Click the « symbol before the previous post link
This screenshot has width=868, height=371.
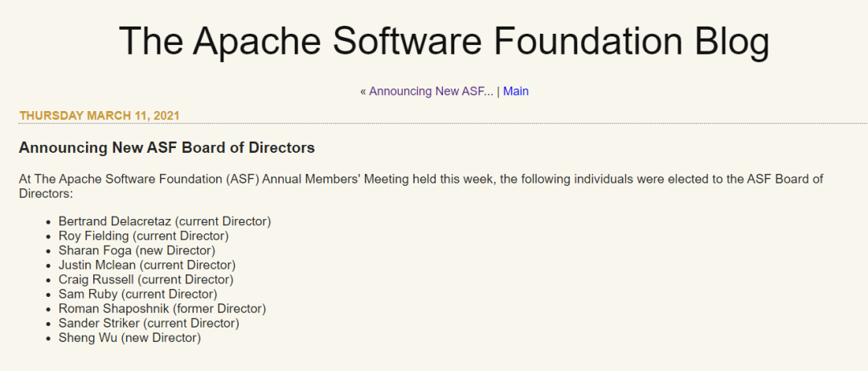[x=363, y=91]
